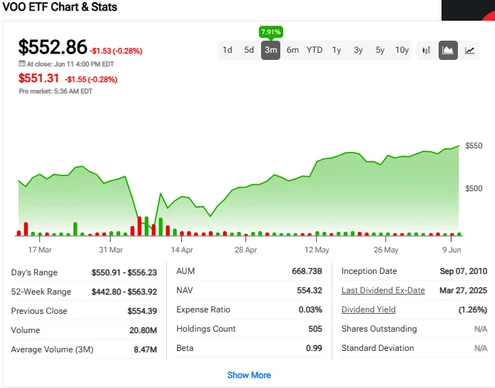Click the Standard Deviation label
This screenshot has width=495, height=388.
coord(378,348)
